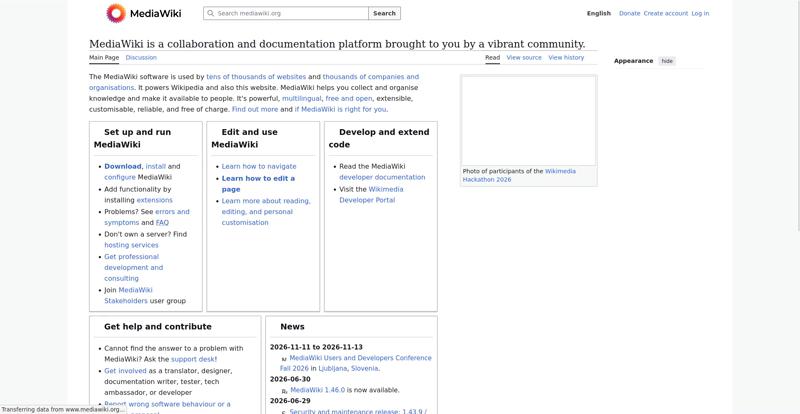Open the 'errors and symptoms' link
Viewport: 800px width, 414px height.
click(x=172, y=211)
